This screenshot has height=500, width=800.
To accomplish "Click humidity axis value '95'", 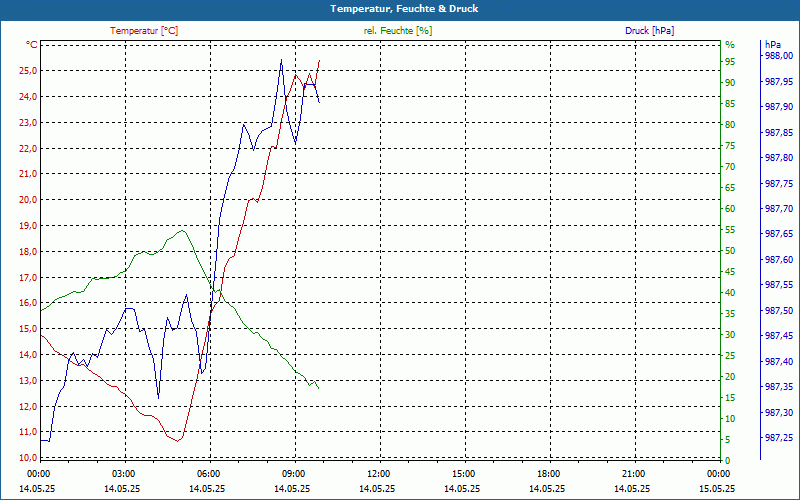I will 730,62.
